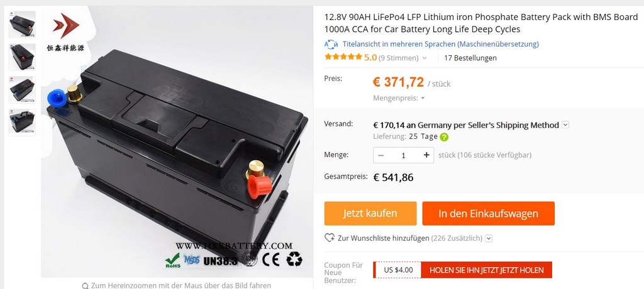Click the green delivery help question mark
The image size is (644, 289).
point(444,137)
